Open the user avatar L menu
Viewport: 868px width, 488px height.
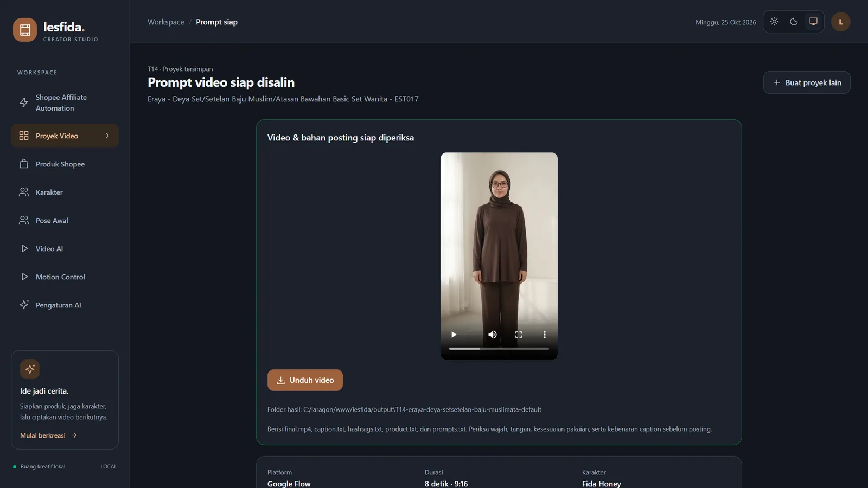click(841, 22)
